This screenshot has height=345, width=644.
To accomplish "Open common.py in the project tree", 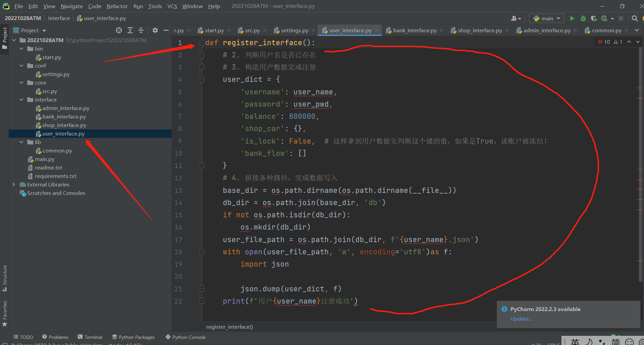I will tap(57, 150).
